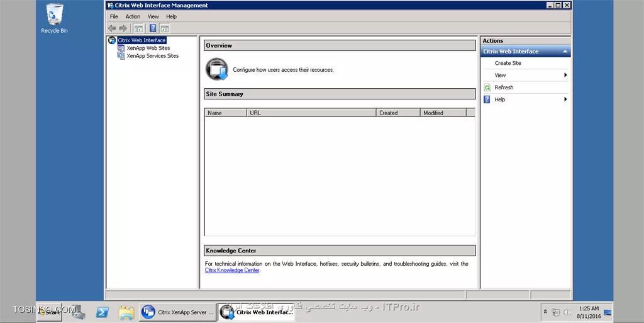The height and width of the screenshot is (323, 644).
Task: Click 'Configure how users access their resources' text
Action: (284, 70)
